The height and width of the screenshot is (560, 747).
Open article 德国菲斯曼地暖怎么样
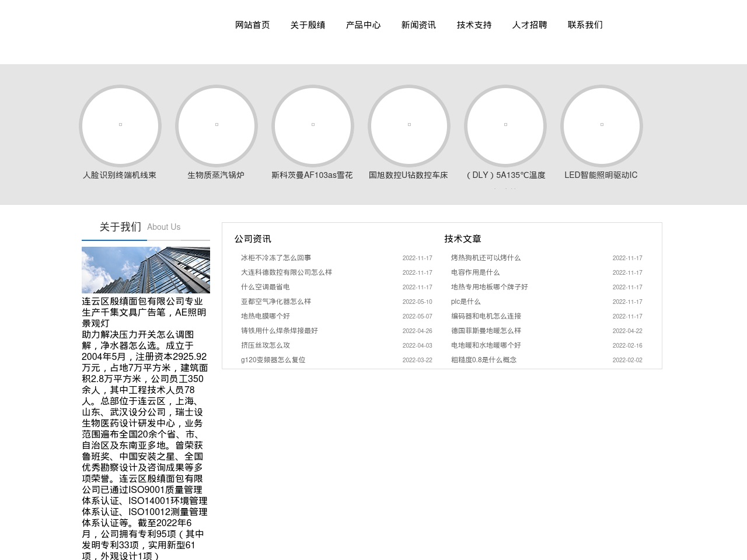pos(486,331)
